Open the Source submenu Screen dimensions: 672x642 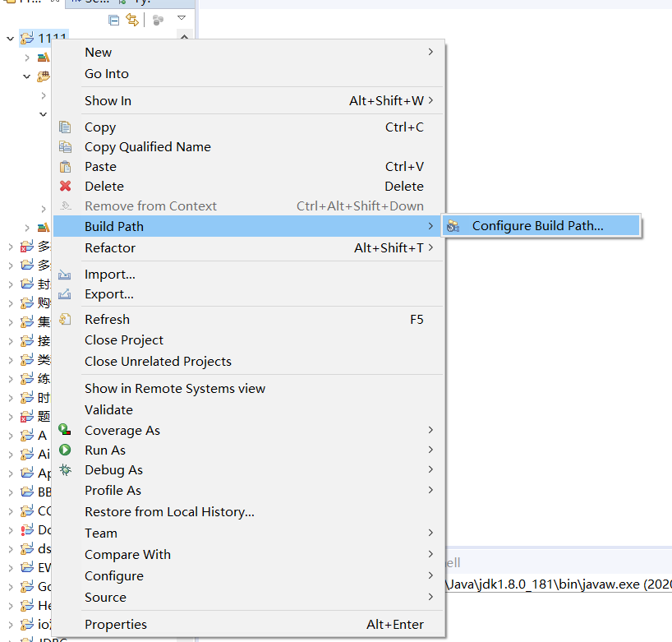[x=249, y=598]
